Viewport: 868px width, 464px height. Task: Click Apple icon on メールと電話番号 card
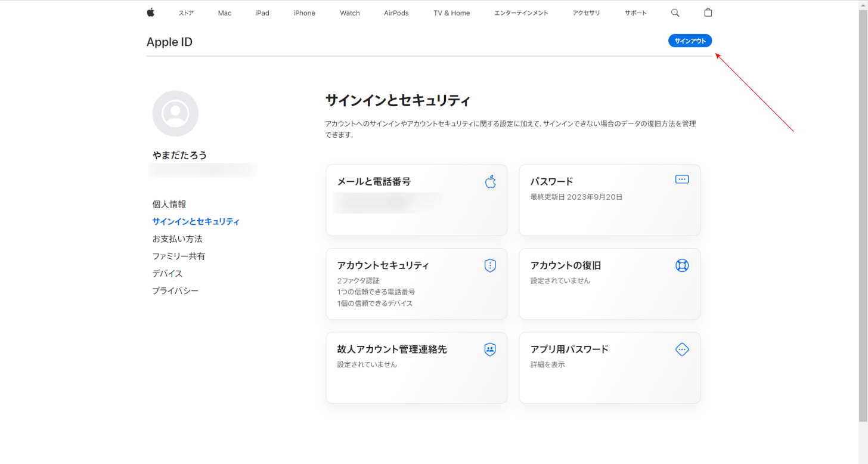click(x=490, y=182)
